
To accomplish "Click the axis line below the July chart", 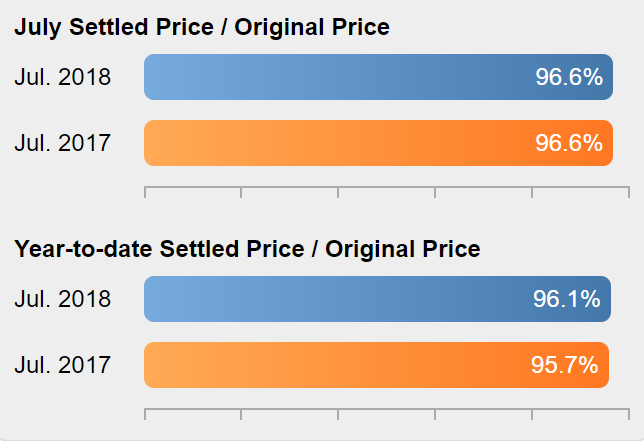I will [x=387, y=187].
